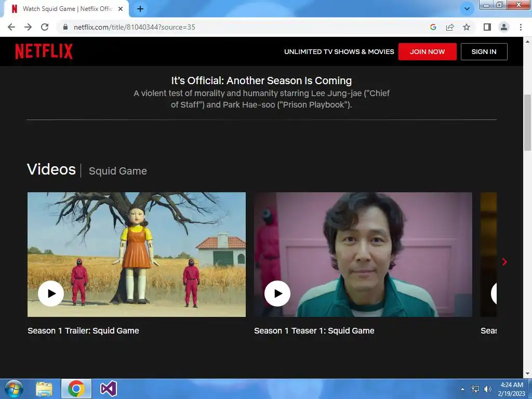Bookmark this page with the star icon
Image resolution: width=532 pixels, height=399 pixels.
[x=467, y=27]
